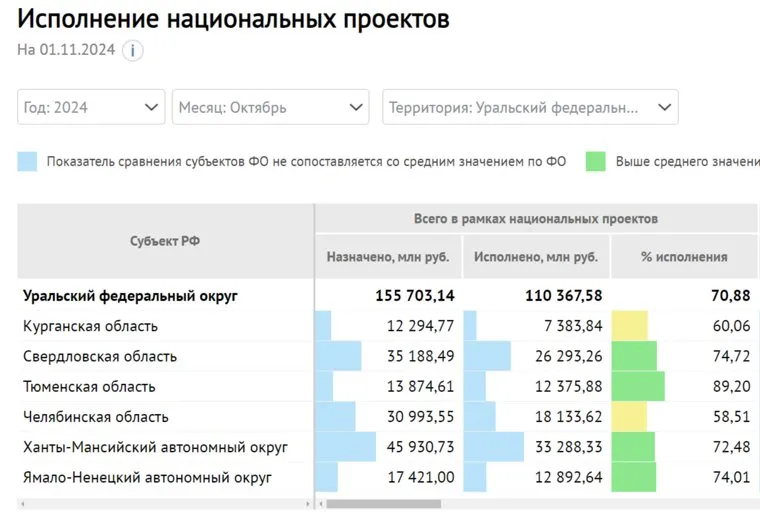Sort by Исполнено, млн руб. column
760x518 pixels.
pyautogui.click(x=536, y=257)
